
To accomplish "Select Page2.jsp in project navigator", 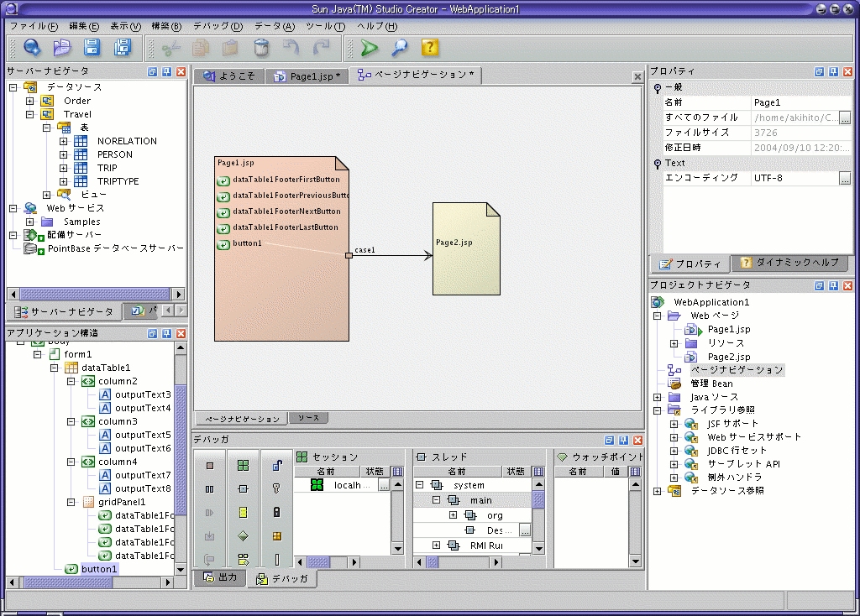I will (729, 357).
